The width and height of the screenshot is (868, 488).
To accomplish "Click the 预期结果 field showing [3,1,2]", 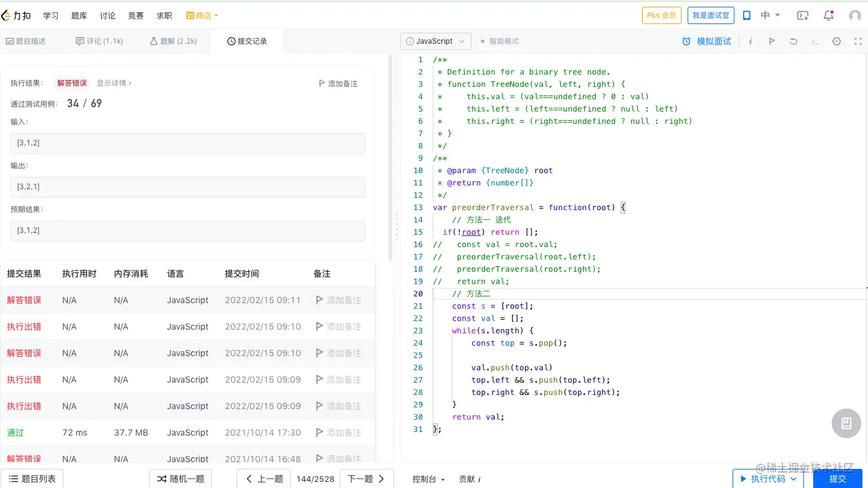I will pyautogui.click(x=188, y=230).
